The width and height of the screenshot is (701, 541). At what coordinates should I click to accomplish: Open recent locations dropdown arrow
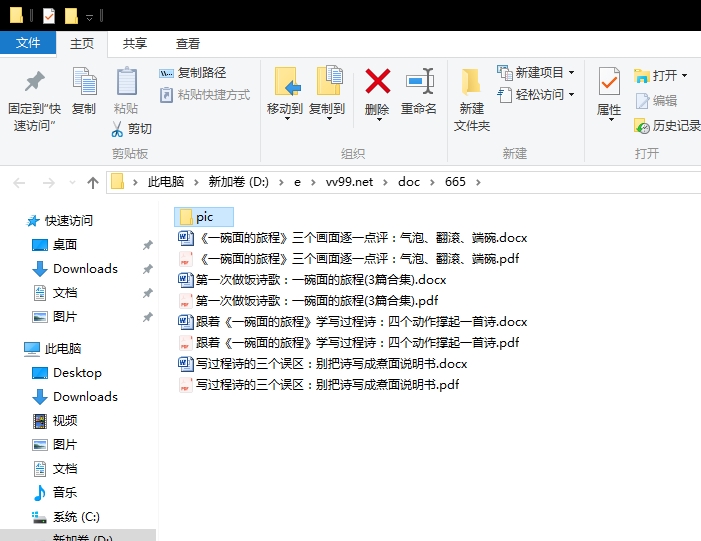click(72, 182)
